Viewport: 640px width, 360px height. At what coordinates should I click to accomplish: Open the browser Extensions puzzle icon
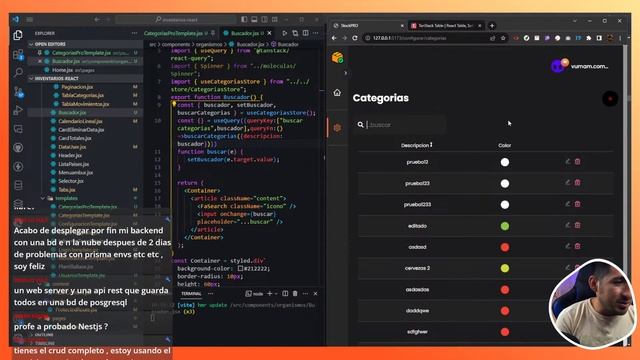point(589,38)
